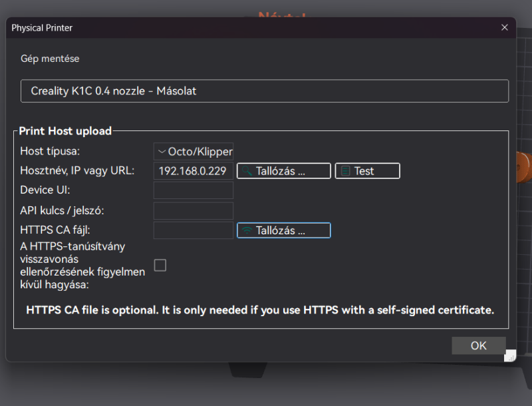Viewport: 532px width, 406px height.
Task: Click into the Device UI input field
Action: (x=194, y=191)
